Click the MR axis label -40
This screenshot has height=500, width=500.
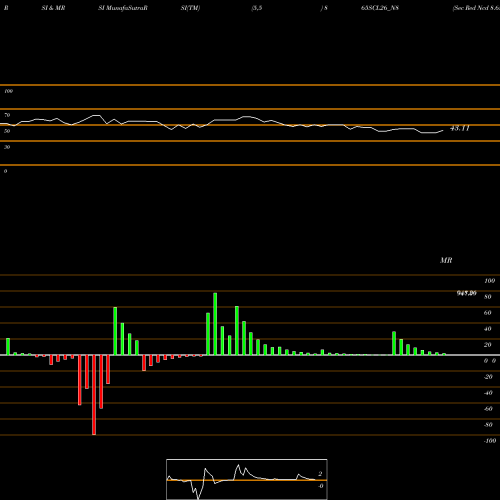(x=488, y=393)
